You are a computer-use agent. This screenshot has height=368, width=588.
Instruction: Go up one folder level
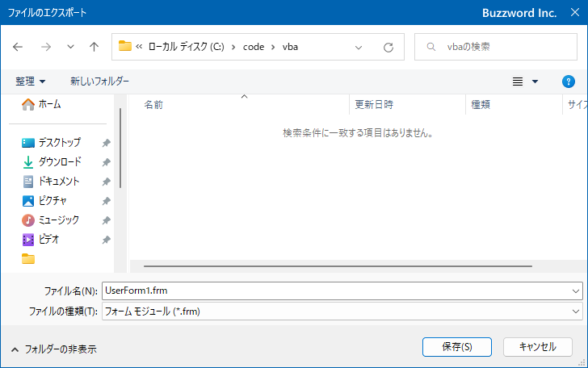click(x=94, y=47)
